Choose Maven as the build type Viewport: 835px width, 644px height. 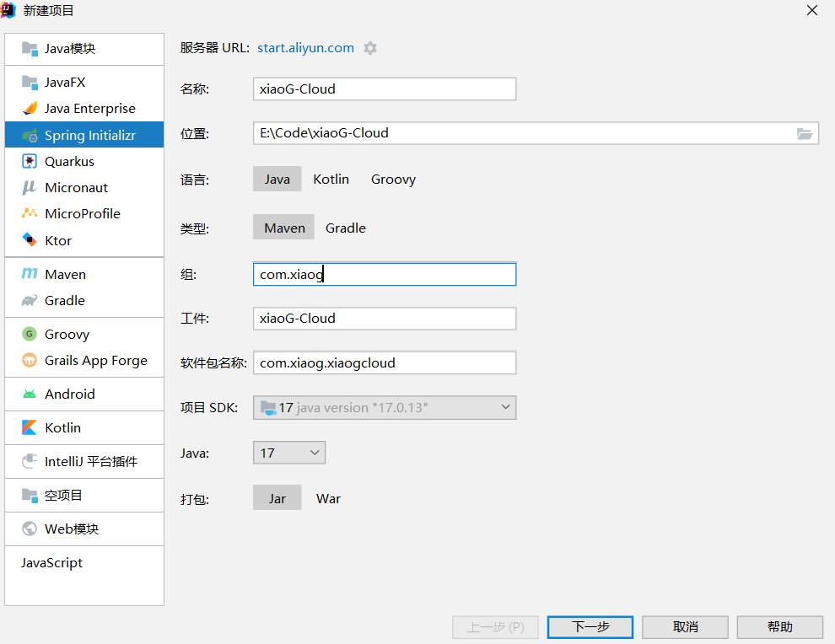284,228
